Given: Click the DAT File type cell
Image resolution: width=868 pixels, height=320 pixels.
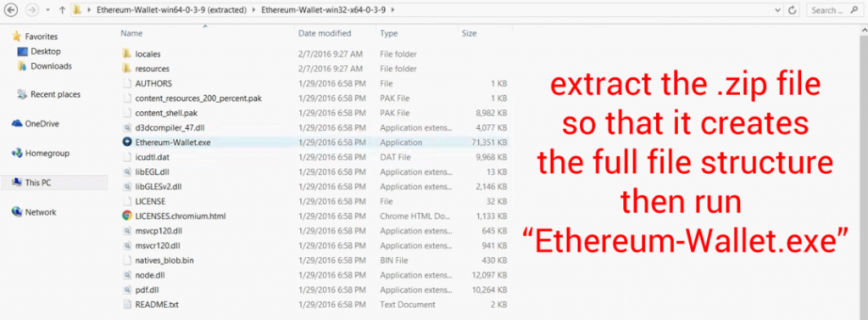Looking at the screenshot, I should [x=394, y=157].
